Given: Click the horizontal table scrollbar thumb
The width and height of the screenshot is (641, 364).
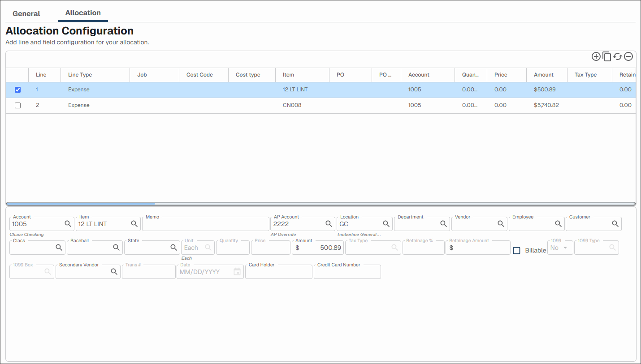Looking at the screenshot, I should [81, 203].
